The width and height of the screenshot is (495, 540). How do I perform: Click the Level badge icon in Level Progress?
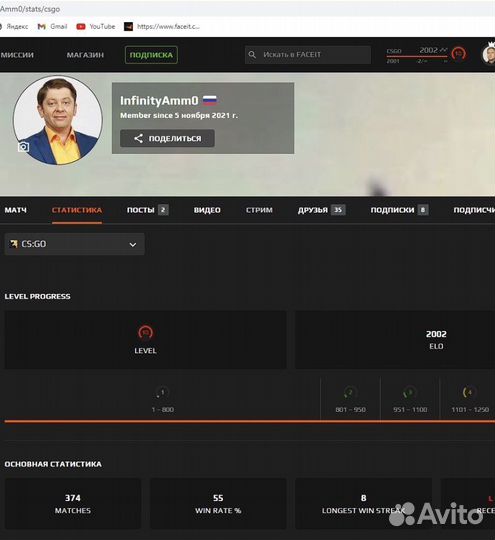tap(145, 332)
